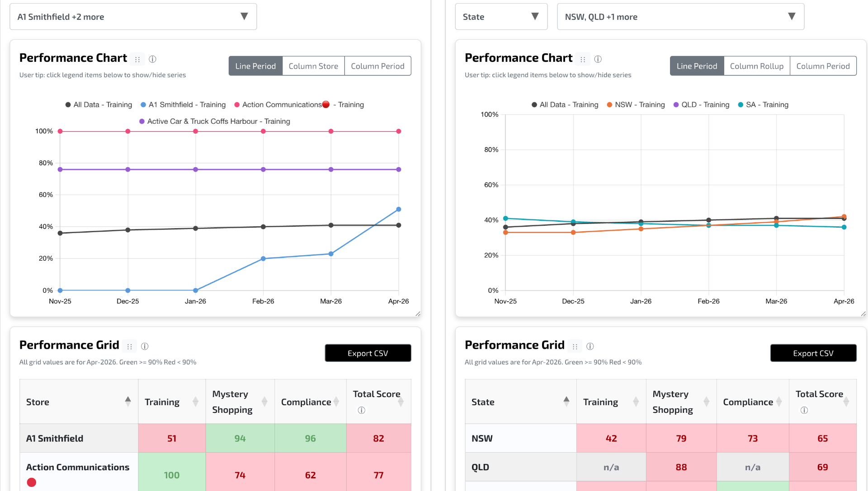Screen dimensions: 868x491
Task: Click drag handle beside right Performance Grid title
Action: 575,346
